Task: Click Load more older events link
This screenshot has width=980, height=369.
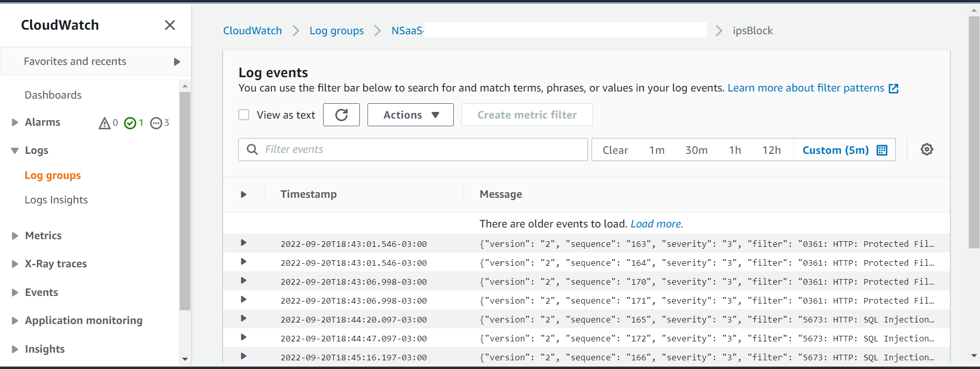Action: (656, 224)
